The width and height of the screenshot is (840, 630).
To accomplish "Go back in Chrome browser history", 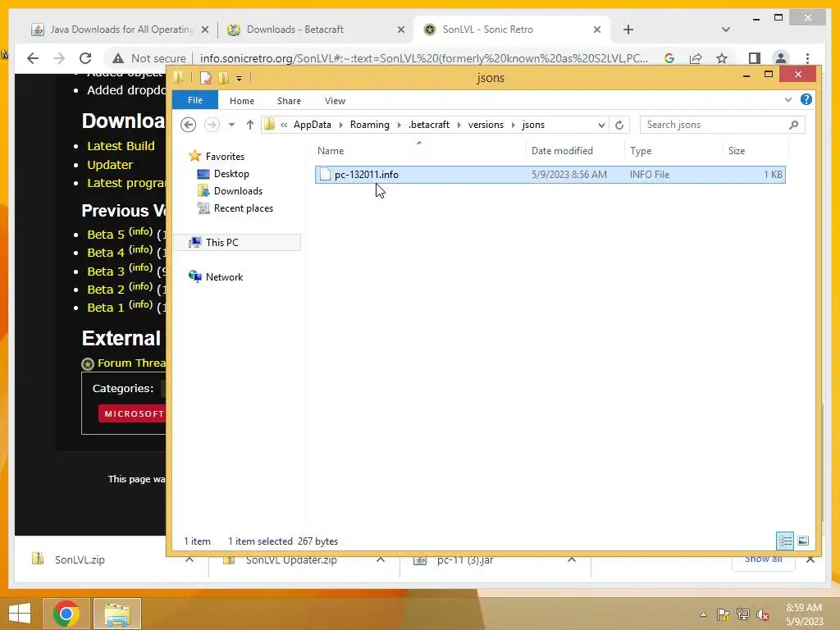I will (33, 58).
